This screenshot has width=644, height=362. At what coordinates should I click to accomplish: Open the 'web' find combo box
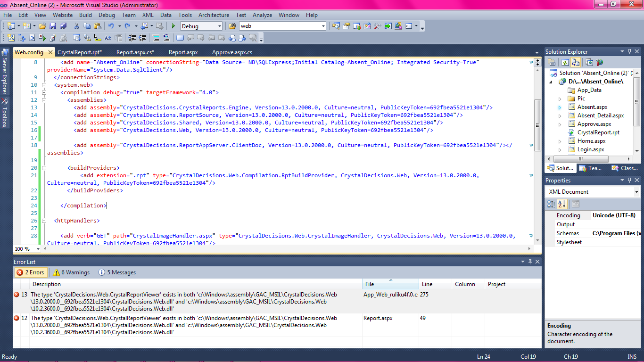click(x=323, y=26)
